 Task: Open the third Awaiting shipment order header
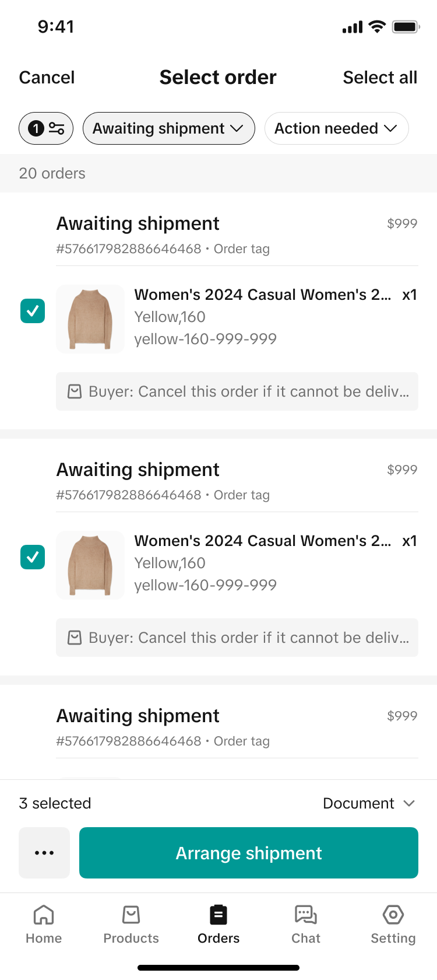click(x=138, y=716)
